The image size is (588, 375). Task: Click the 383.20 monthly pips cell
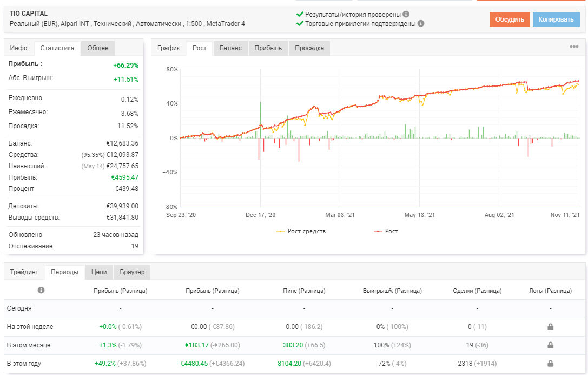point(304,345)
